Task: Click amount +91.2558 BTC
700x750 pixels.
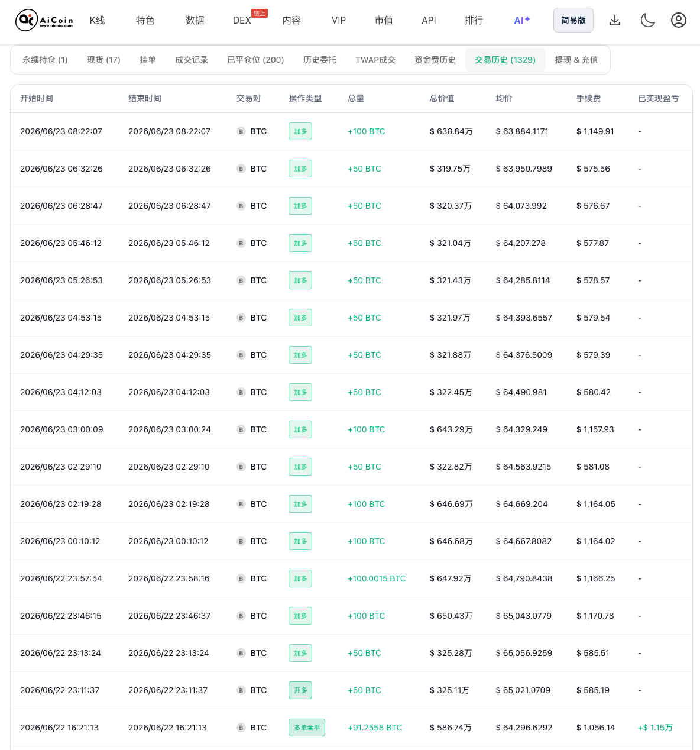Action: 375,728
